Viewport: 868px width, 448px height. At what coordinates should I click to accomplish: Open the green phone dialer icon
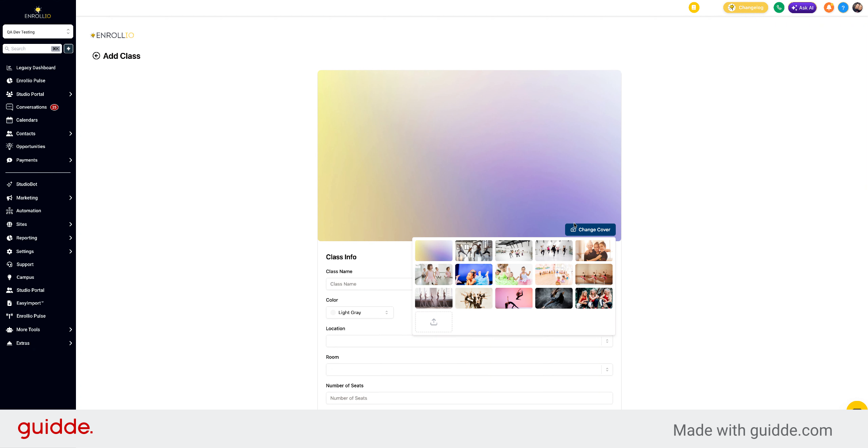pos(778,8)
